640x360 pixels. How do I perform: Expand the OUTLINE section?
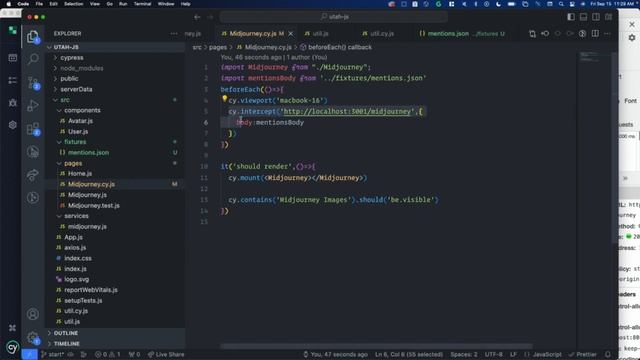click(x=115, y=333)
